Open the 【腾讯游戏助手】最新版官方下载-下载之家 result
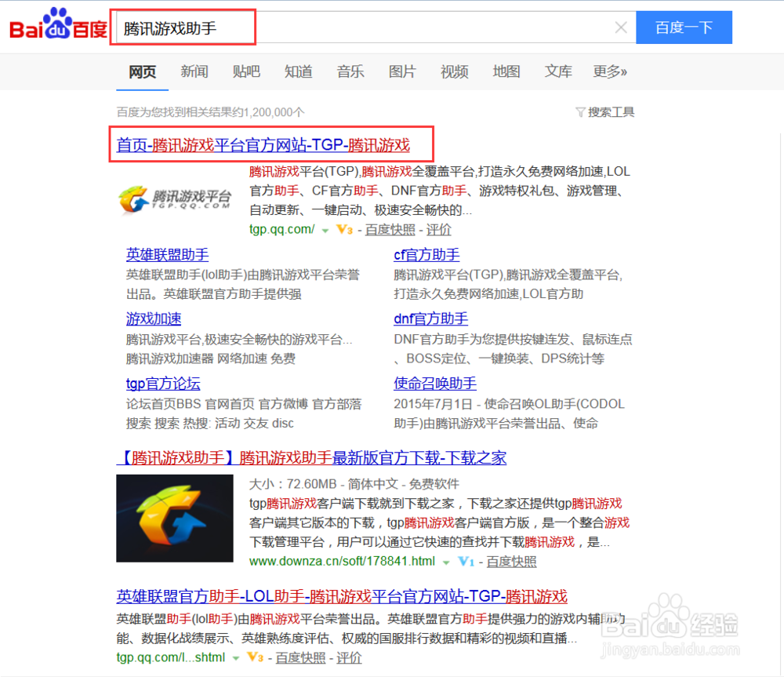784x677 pixels. click(x=311, y=457)
